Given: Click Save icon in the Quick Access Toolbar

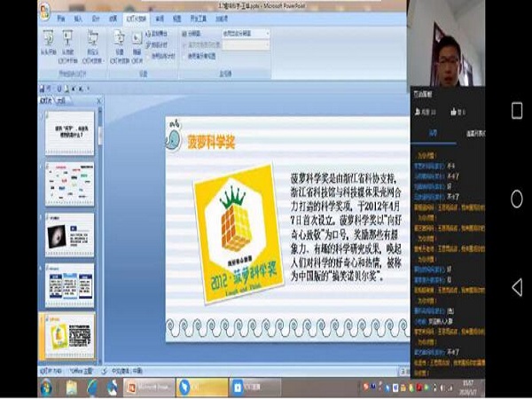Looking at the screenshot, I should click(42, 89).
